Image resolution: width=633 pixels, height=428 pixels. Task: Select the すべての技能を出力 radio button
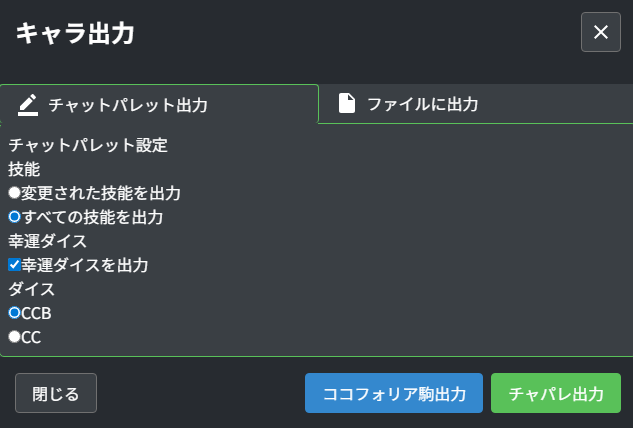click(x=15, y=217)
